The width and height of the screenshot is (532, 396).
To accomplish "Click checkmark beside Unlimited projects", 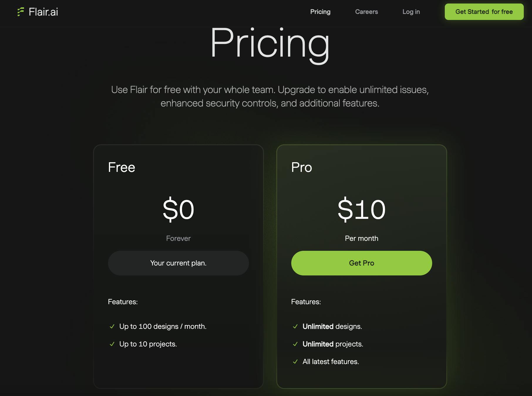I will (295, 344).
